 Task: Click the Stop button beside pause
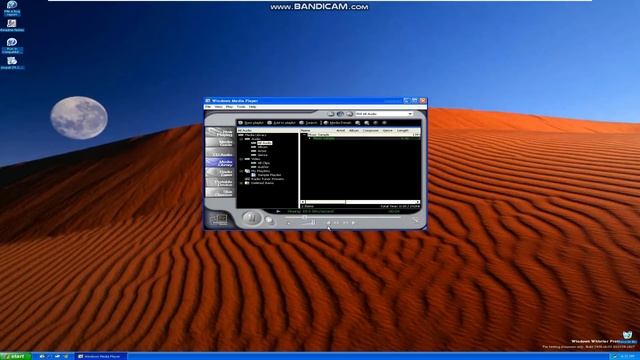click(269, 220)
